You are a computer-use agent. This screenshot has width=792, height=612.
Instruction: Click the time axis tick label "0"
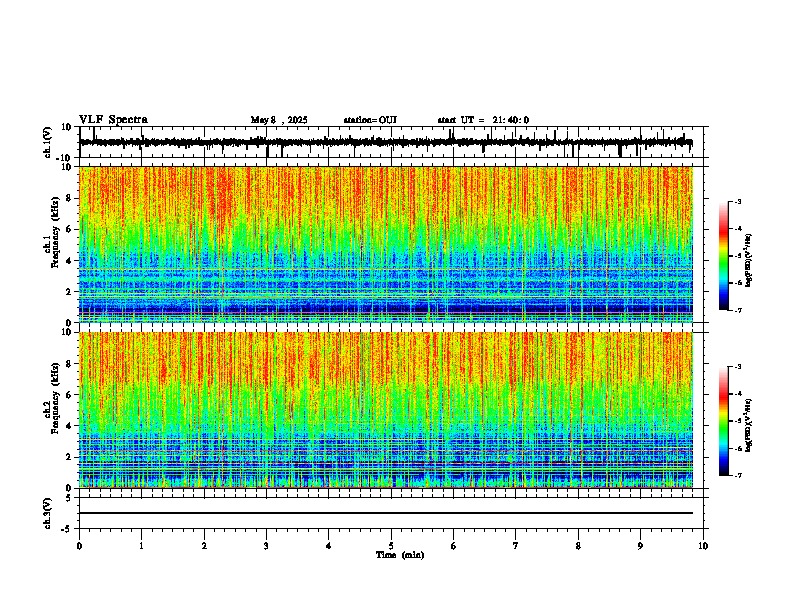(79, 546)
